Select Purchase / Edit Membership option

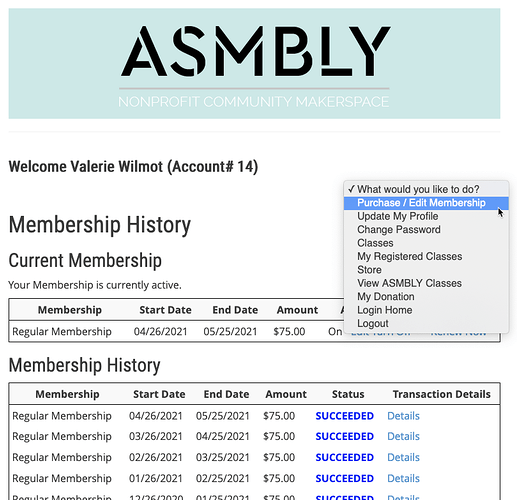pyautogui.click(x=426, y=203)
